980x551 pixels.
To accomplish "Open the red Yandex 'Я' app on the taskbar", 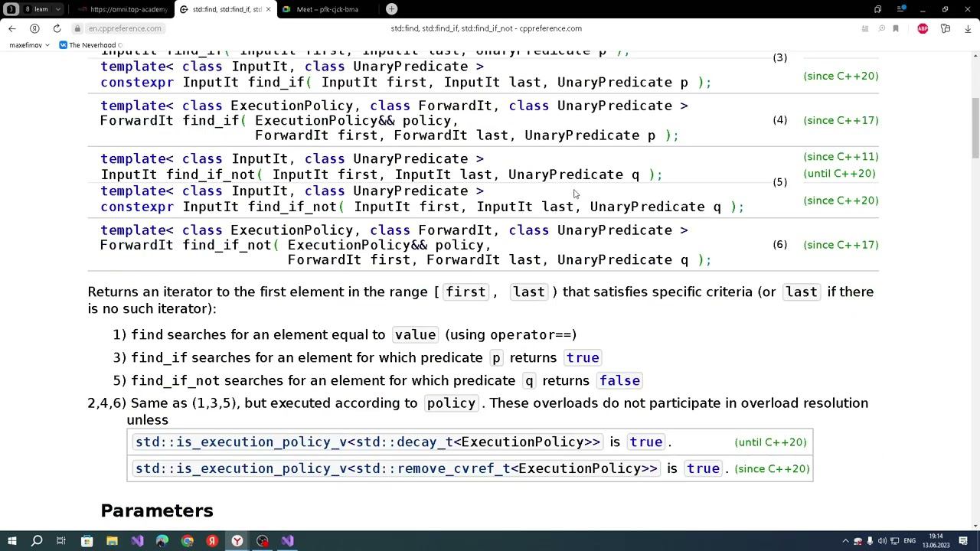I will (212, 541).
